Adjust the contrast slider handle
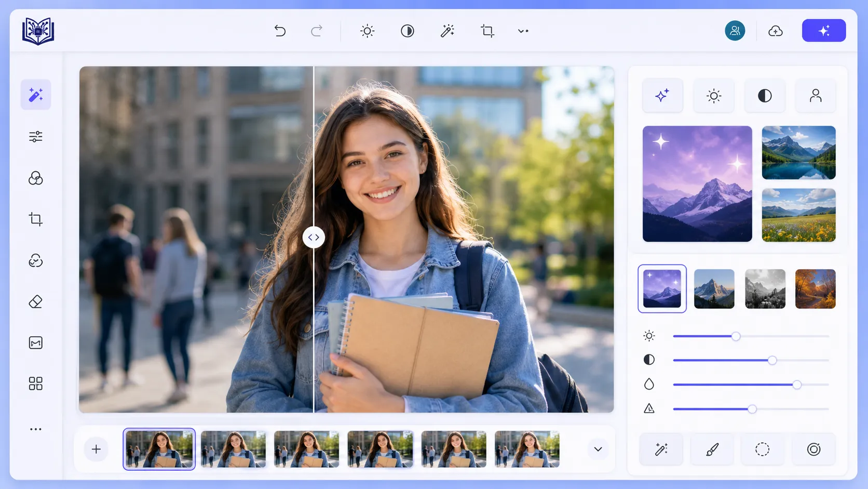This screenshot has height=489, width=868. tap(772, 360)
